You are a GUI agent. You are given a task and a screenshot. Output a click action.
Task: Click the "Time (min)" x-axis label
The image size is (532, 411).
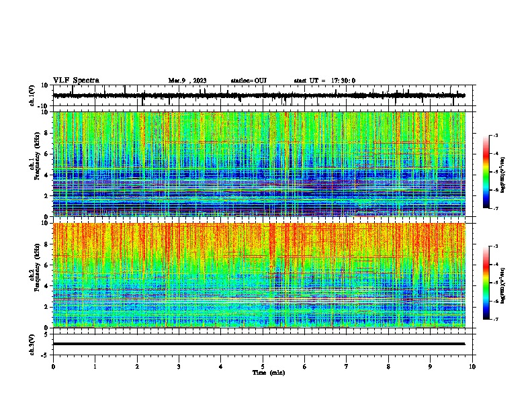[269, 373]
